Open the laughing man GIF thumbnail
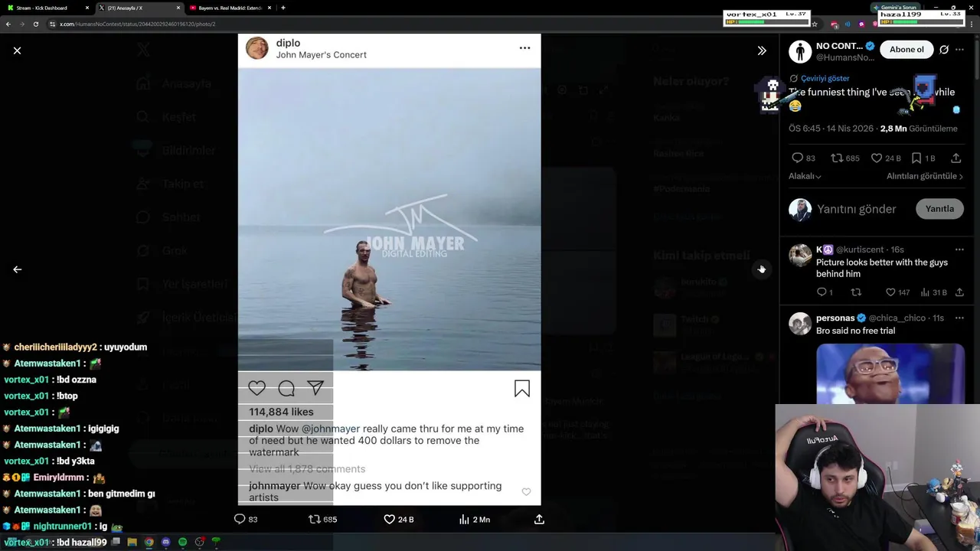Image resolution: width=980 pixels, height=551 pixels. 890,373
